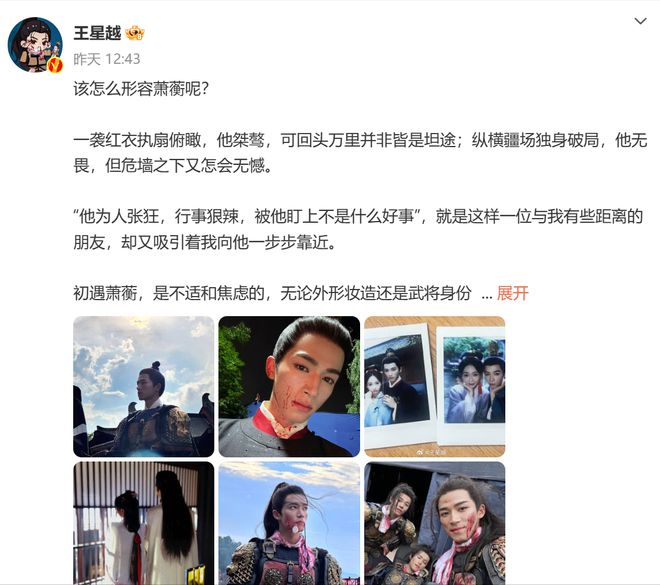Click the Weibo watermark on polaroid photo

[x=431, y=452]
